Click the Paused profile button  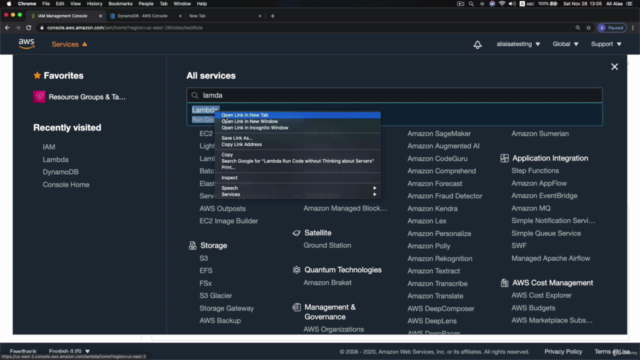[611, 28]
